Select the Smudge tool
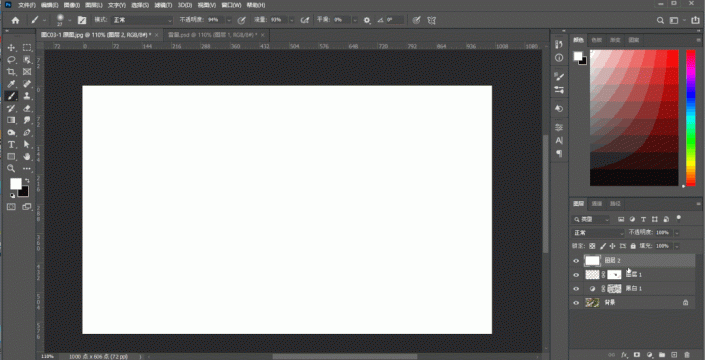The width and height of the screenshot is (705, 360). coord(27,120)
